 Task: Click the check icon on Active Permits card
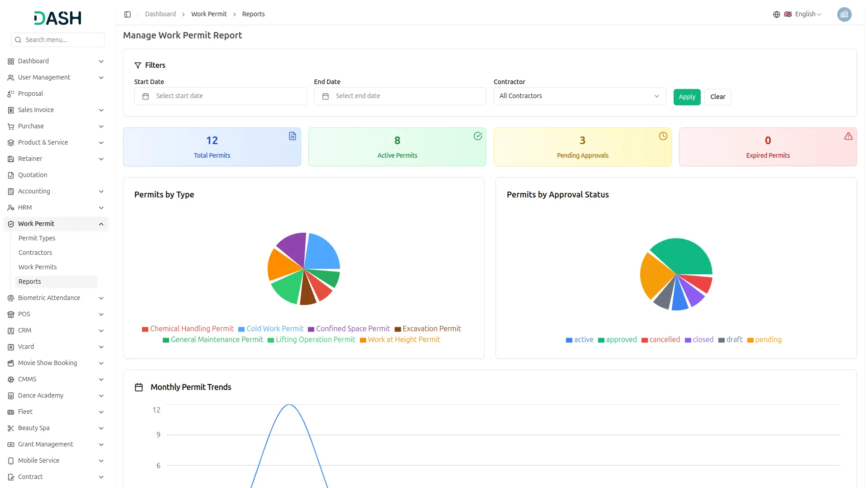click(x=477, y=136)
